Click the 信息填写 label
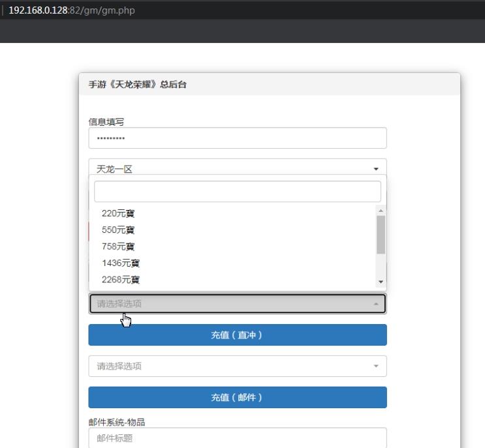The height and width of the screenshot is (448, 485). click(106, 122)
